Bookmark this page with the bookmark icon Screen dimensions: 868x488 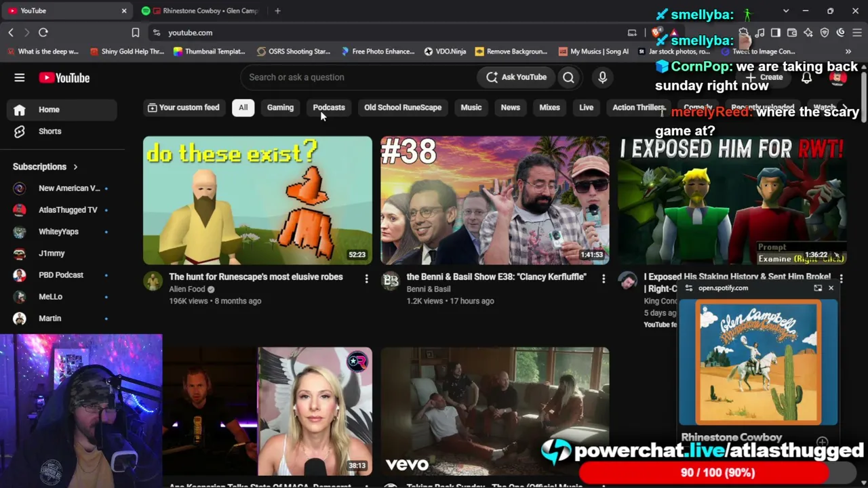(x=136, y=33)
